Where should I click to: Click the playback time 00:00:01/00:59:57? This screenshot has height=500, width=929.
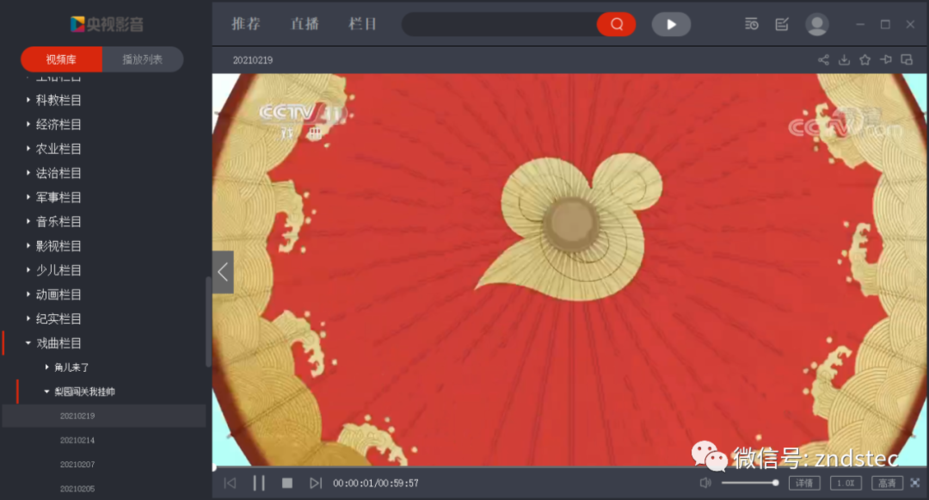pos(376,483)
